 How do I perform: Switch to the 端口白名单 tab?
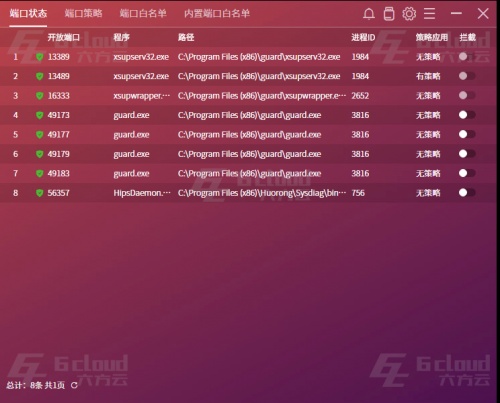tap(143, 14)
